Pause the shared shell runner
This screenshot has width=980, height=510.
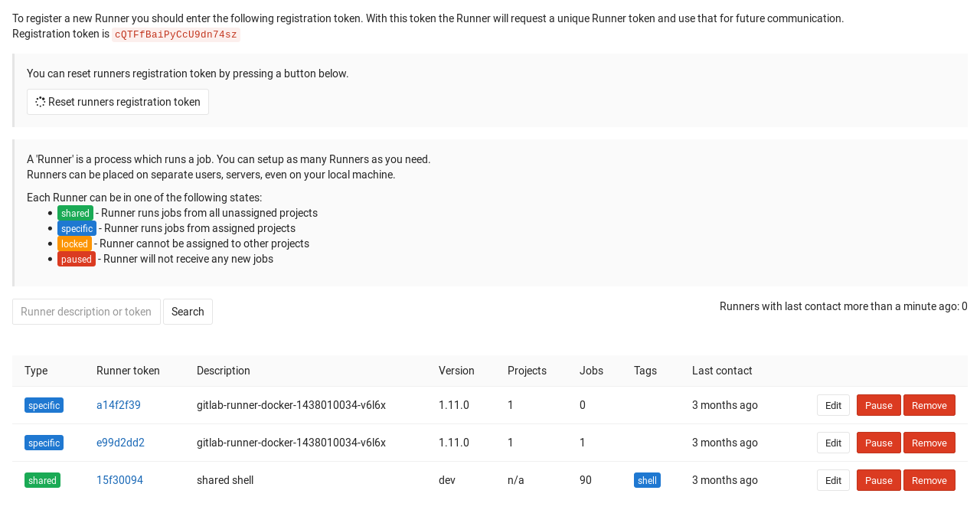point(879,479)
